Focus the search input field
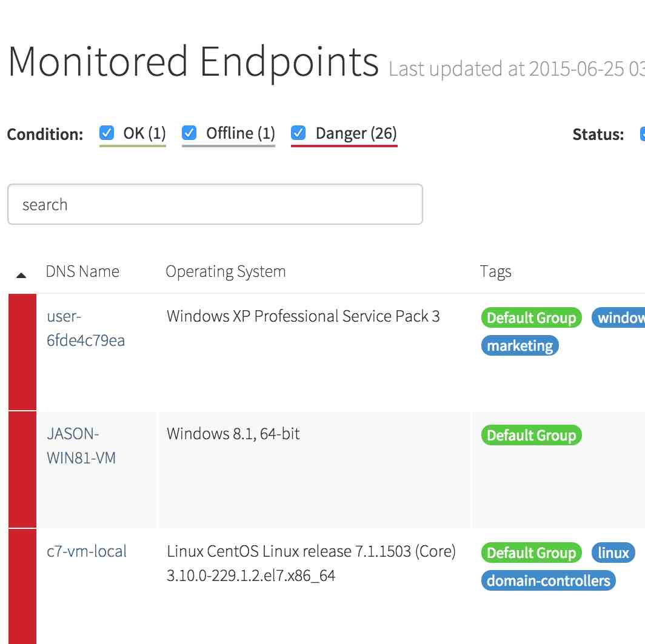The width and height of the screenshot is (645, 644). (215, 205)
